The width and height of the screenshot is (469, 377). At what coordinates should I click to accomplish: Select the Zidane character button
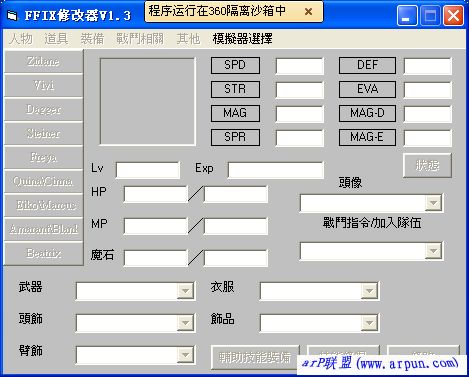[43, 61]
